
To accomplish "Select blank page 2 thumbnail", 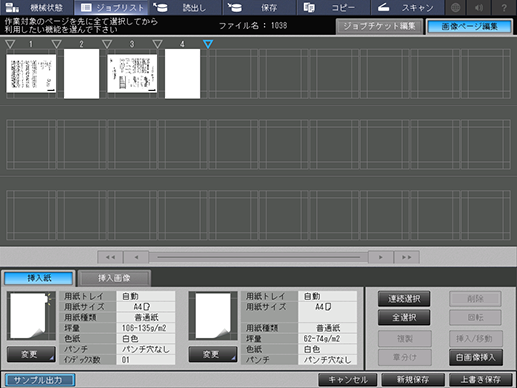I will (x=82, y=74).
